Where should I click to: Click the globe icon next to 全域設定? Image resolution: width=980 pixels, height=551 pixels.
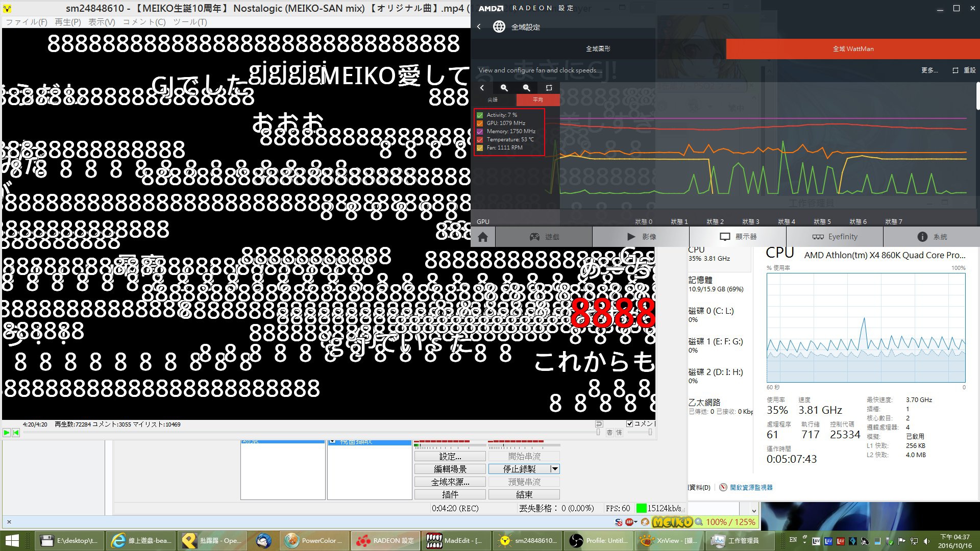pyautogui.click(x=499, y=27)
